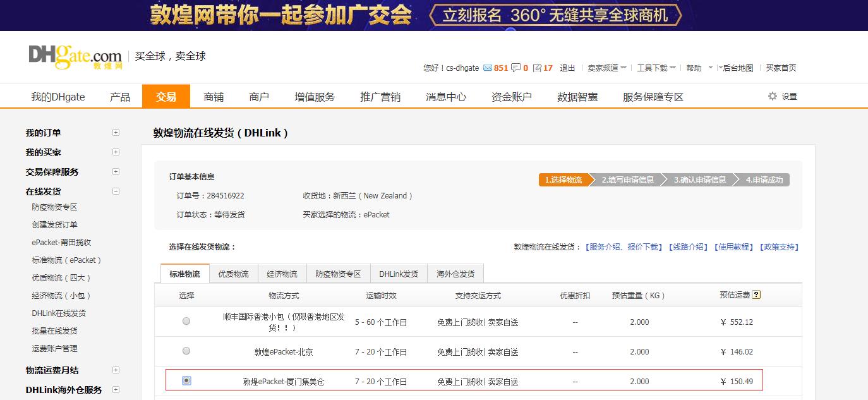Switch to the 优质物流 tab
The image size is (868, 400).
(234, 273)
